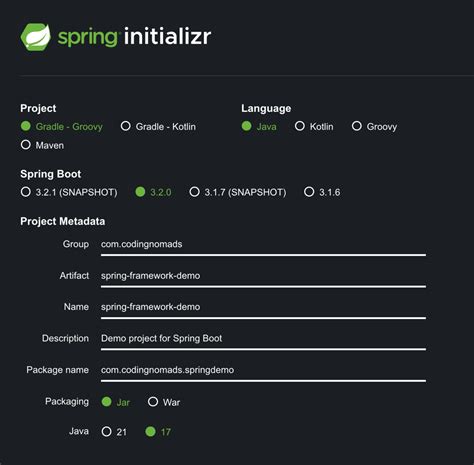Select Spring Boot 3.2.1 (SNAPSHOT)
Screen dimensions: 474x465
(x=69, y=192)
